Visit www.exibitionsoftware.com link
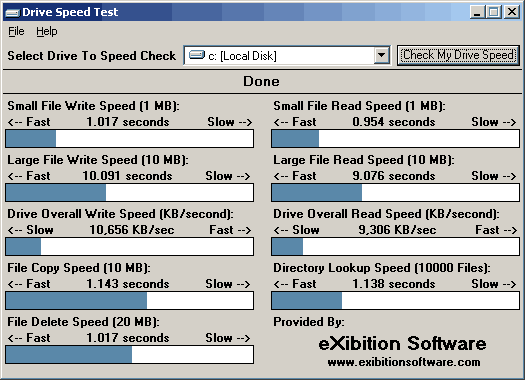This screenshot has width=525, height=380. click(x=404, y=362)
